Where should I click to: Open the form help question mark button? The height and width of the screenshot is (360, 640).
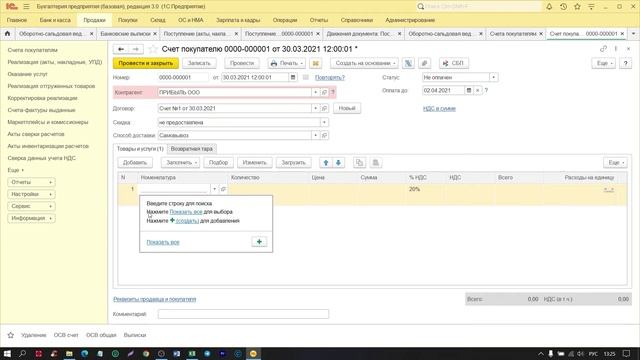pyautogui.click(x=625, y=63)
